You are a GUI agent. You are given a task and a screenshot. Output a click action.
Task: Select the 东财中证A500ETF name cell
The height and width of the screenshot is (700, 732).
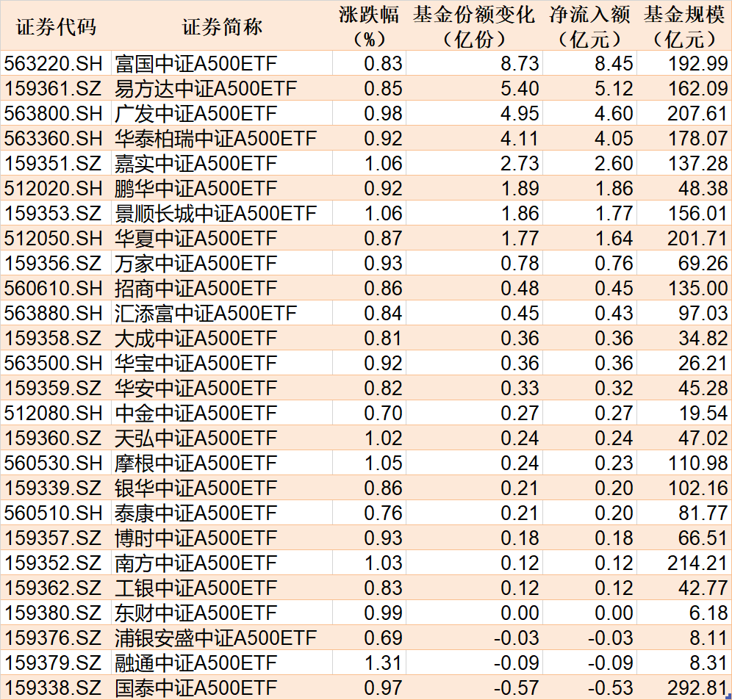[x=196, y=613]
